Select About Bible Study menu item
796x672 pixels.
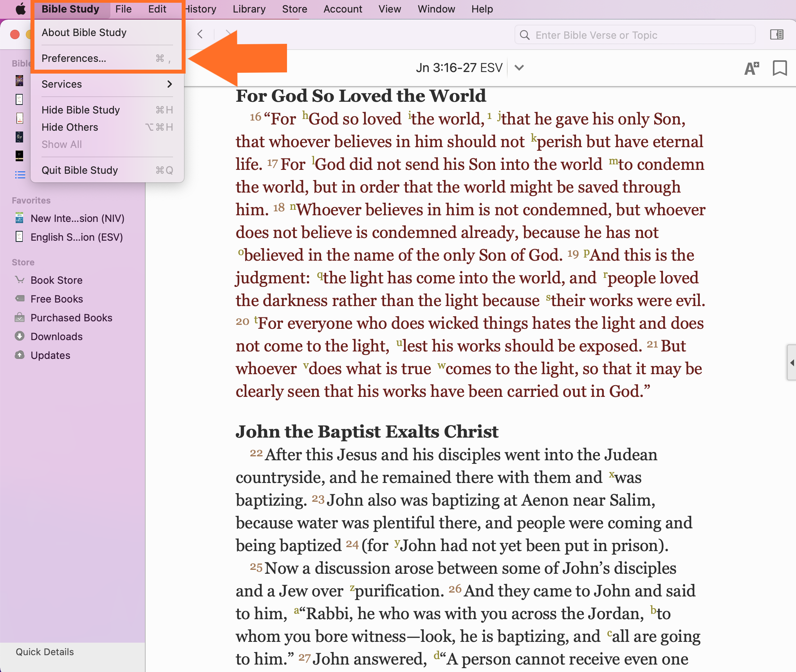click(107, 32)
